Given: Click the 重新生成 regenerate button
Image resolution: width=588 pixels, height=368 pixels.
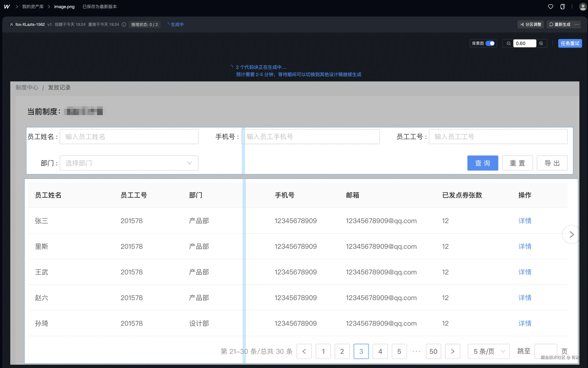Looking at the screenshot, I should pyautogui.click(x=560, y=25).
